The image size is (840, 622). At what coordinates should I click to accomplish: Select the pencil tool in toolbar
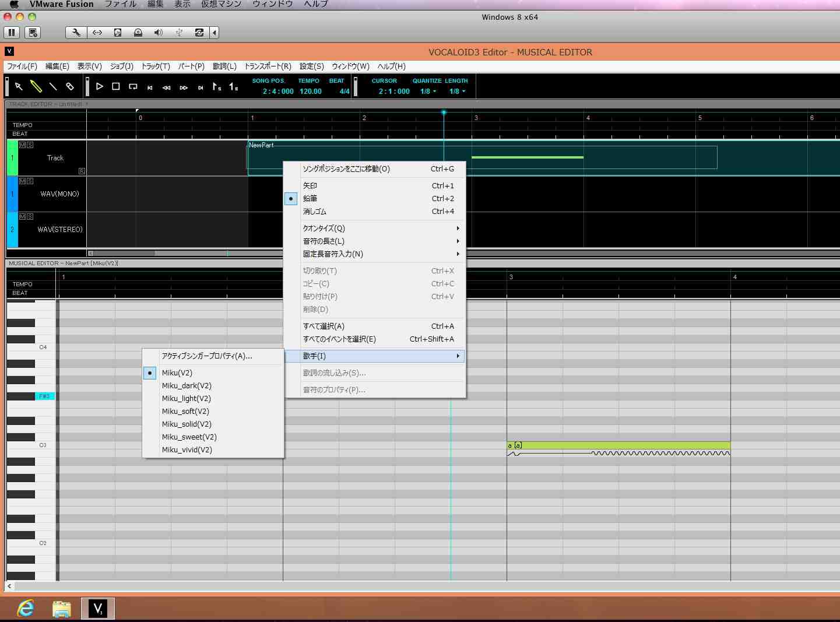click(36, 86)
